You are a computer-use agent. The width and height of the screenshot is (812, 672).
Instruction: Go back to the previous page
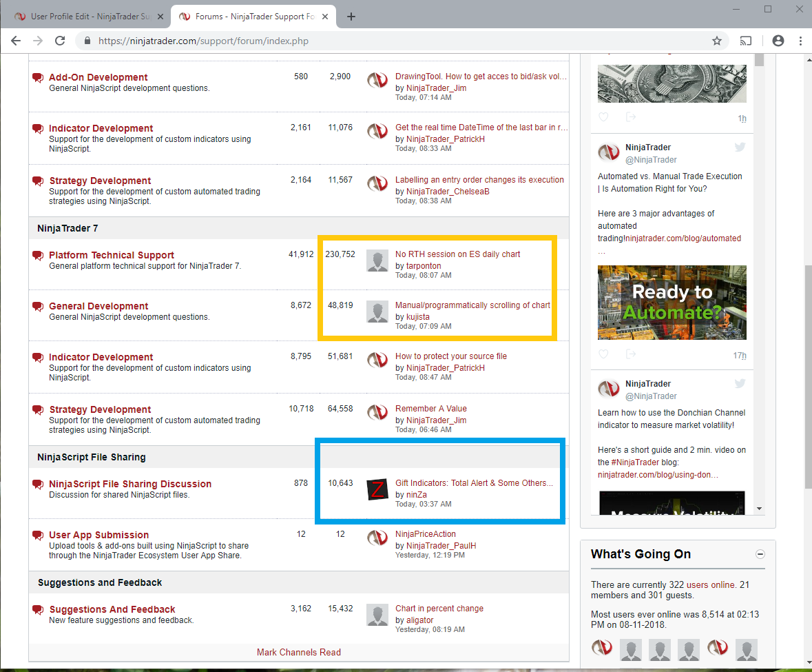point(16,41)
